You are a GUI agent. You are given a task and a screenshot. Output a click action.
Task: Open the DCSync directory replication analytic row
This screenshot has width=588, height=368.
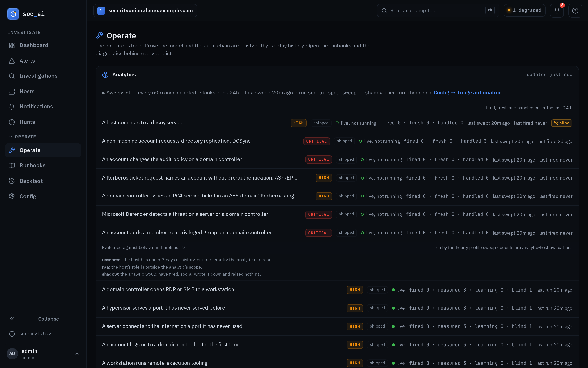(337, 141)
